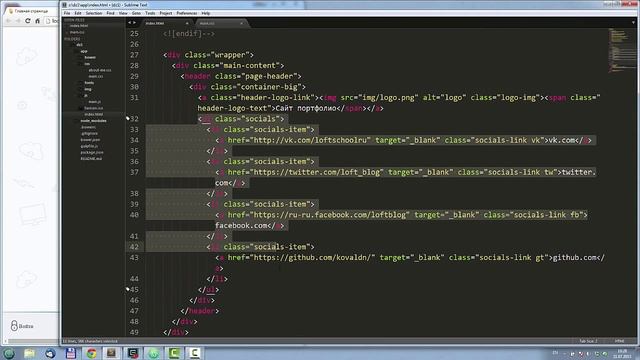This screenshot has height=360, width=640.
Task: Click the floppy disk taskbar icon
Action: [71, 353]
